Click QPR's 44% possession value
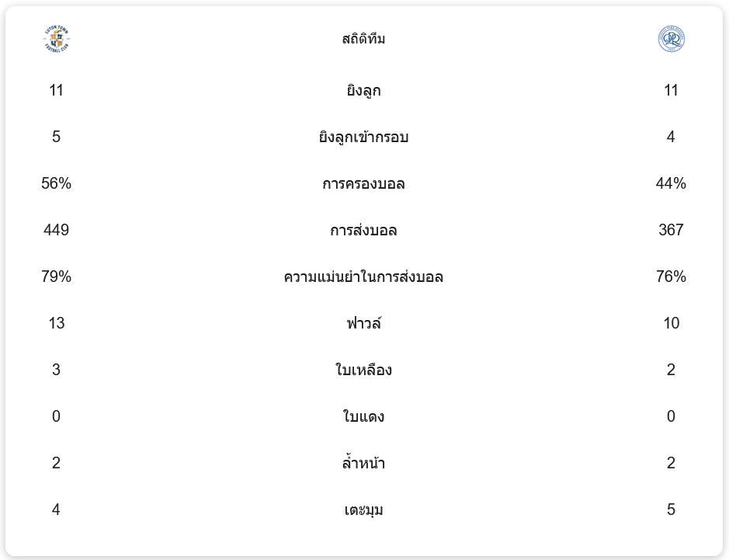 coord(671,184)
